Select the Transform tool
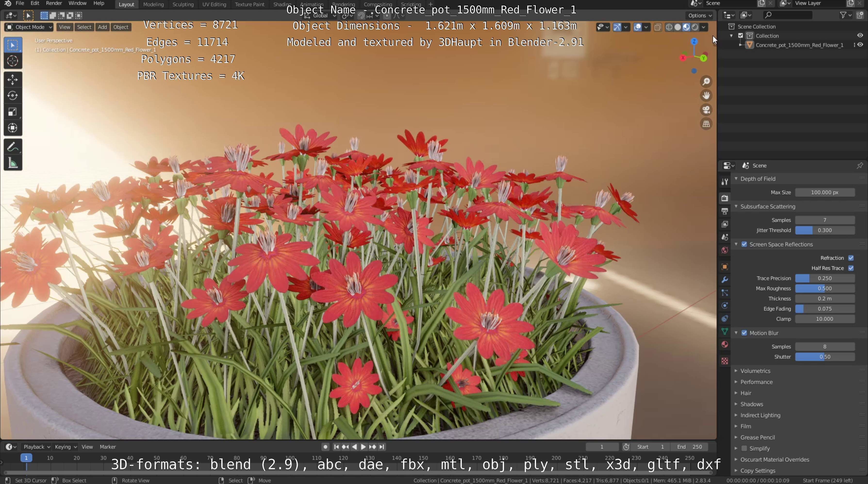Viewport: 868px width, 484px height. [13, 128]
